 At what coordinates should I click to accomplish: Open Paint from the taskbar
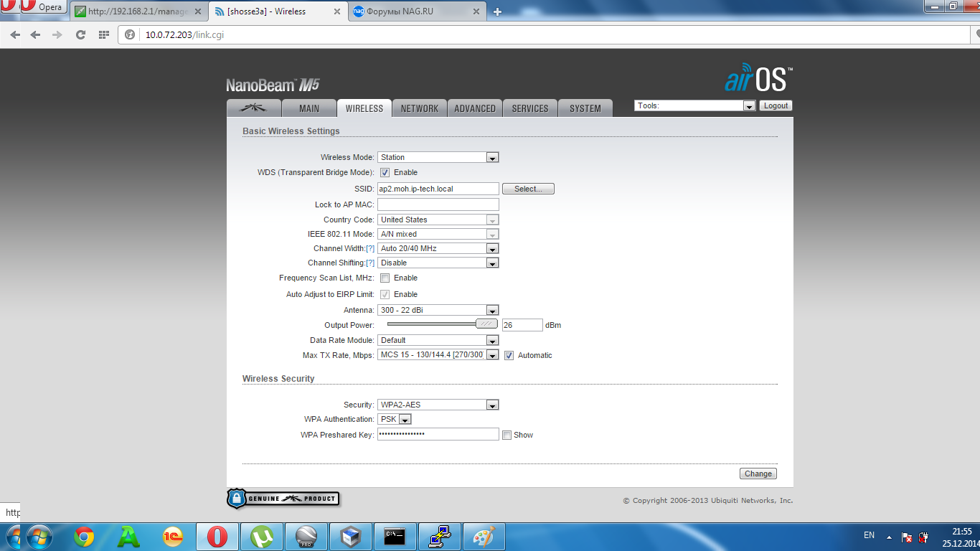pyautogui.click(x=484, y=537)
